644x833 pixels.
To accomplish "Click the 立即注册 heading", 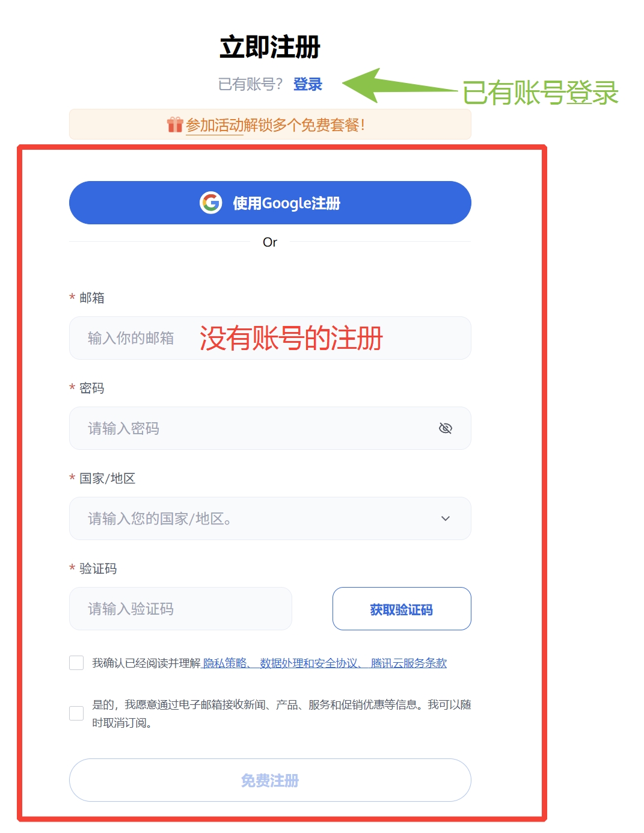I will pos(270,47).
